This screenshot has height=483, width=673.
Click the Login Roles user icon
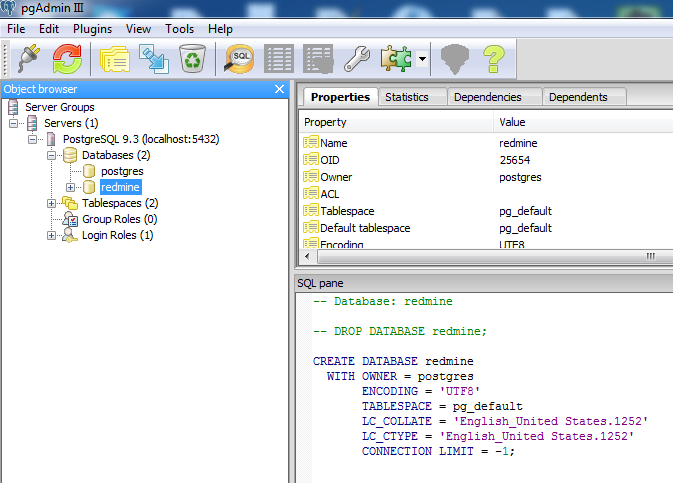70,235
